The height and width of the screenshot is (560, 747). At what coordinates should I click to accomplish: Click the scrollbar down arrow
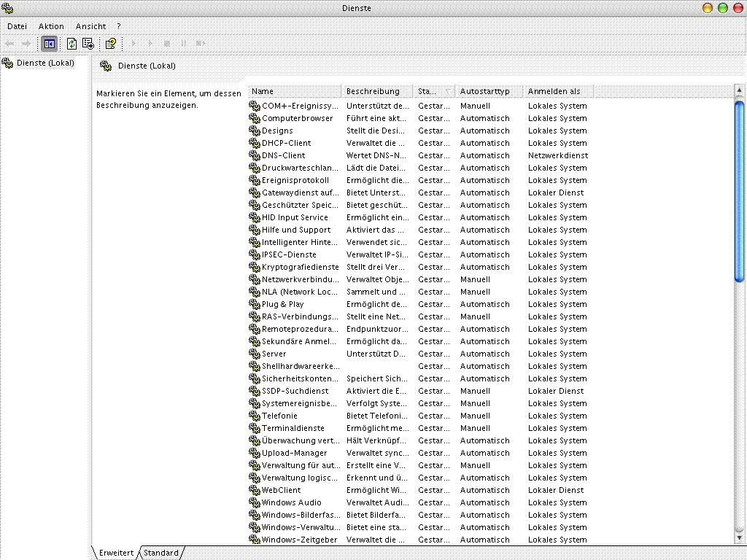[740, 537]
